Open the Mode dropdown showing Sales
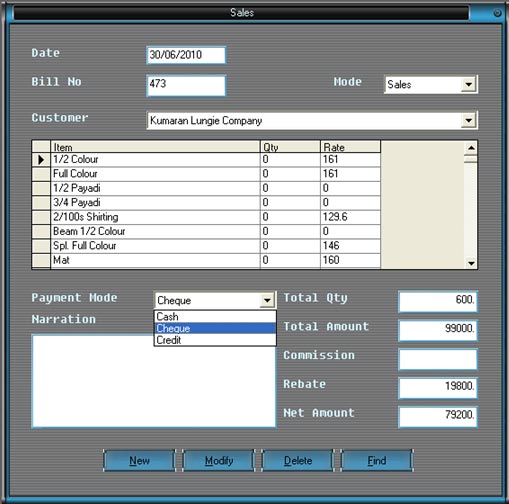Screen dimensions: 509x504 click(468, 84)
